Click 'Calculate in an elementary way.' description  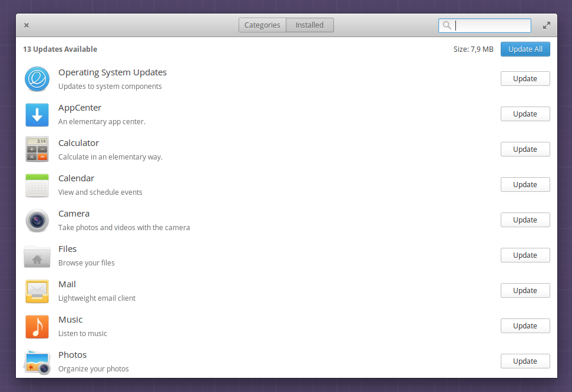(x=111, y=157)
